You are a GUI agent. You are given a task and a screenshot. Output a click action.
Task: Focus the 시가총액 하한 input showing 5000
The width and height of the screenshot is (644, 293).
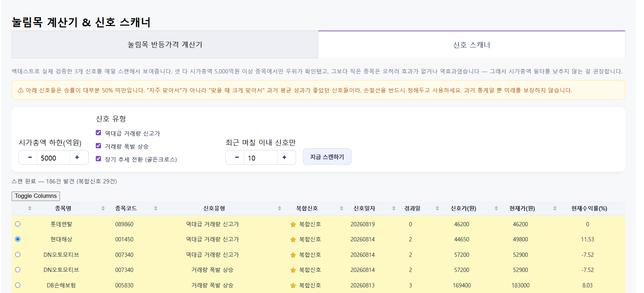pos(54,158)
